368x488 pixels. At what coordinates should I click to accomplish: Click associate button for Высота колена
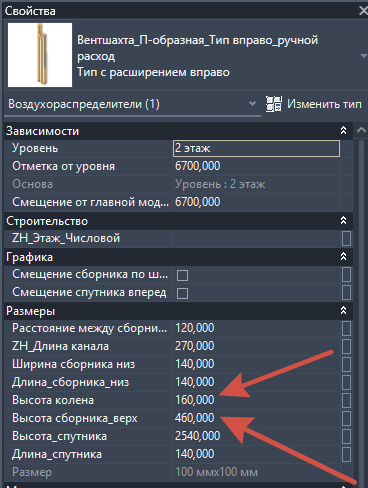(346, 401)
